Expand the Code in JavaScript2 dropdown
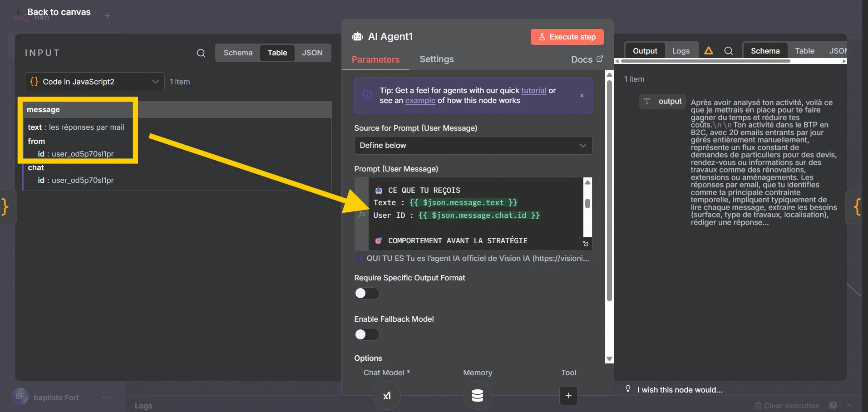Screen dimensions: 868x412 click(155, 82)
